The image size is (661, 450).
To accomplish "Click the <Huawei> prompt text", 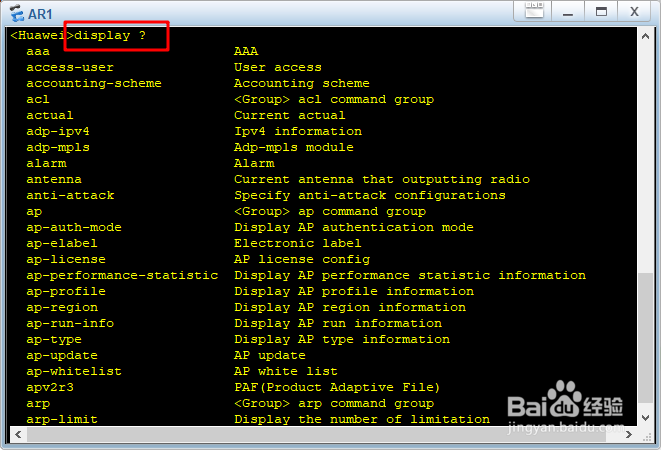I will point(42,35).
